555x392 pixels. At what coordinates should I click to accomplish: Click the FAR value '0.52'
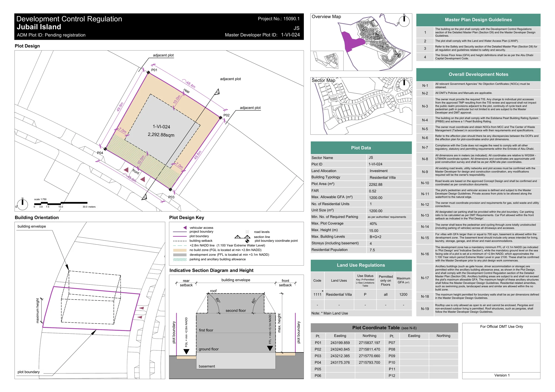click(x=373, y=191)
